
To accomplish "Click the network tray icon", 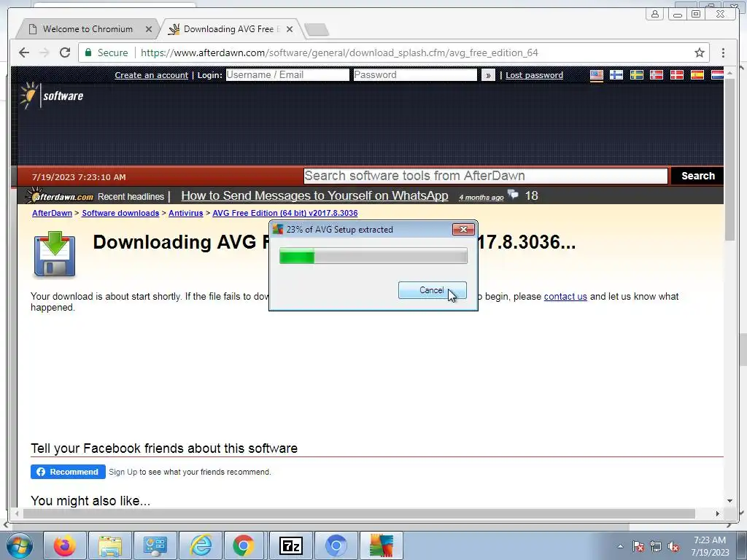I will point(656,546).
